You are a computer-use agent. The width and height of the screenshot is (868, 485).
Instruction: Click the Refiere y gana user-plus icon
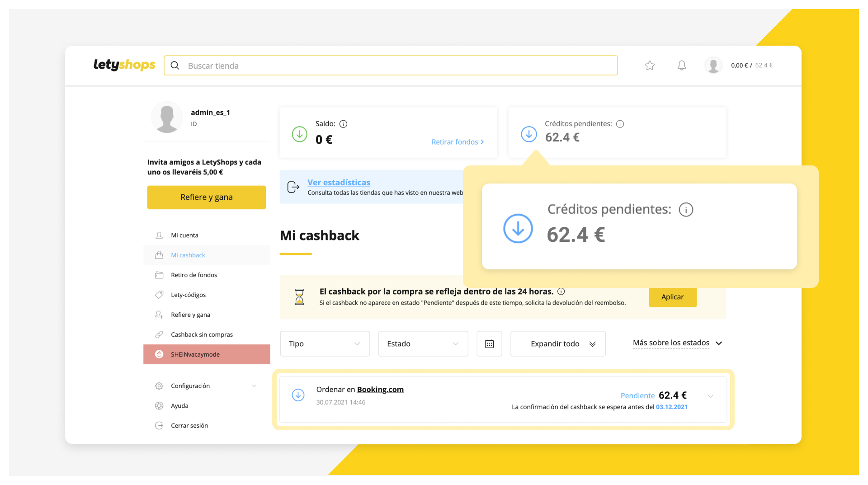(159, 315)
